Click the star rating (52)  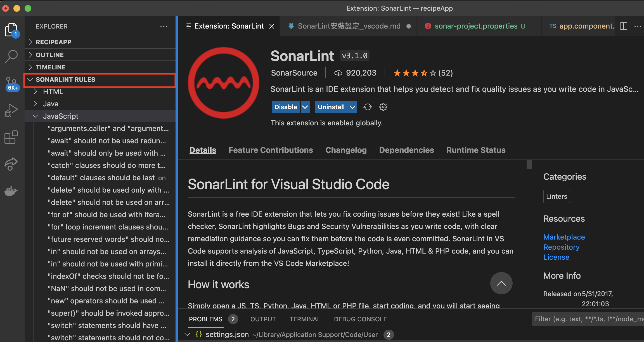click(423, 73)
